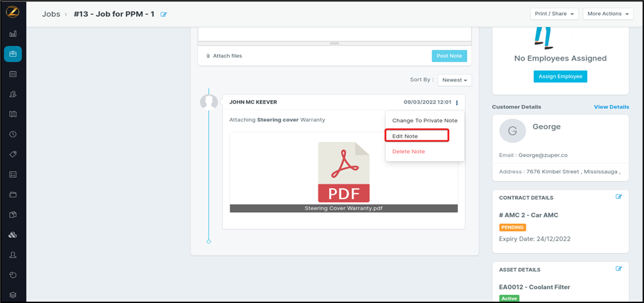Open the layers stack icon in sidebar
Image resolution: width=644 pixels, height=303 pixels.
tap(12, 294)
